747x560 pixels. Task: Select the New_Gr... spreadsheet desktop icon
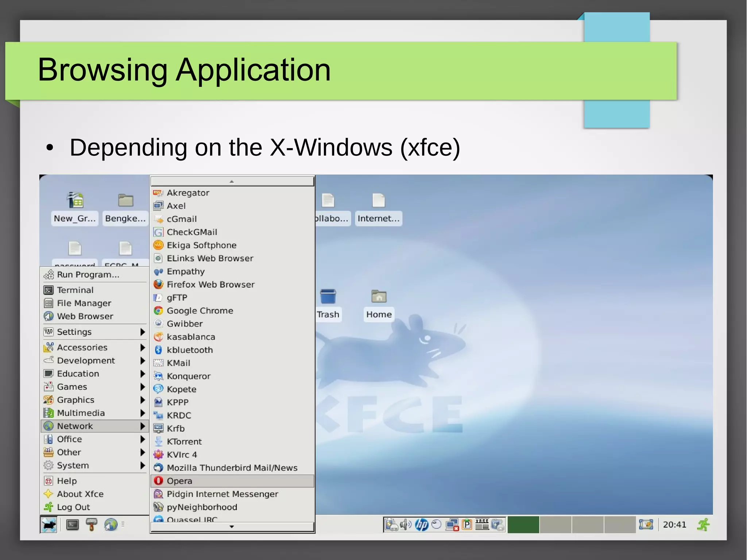click(x=75, y=209)
